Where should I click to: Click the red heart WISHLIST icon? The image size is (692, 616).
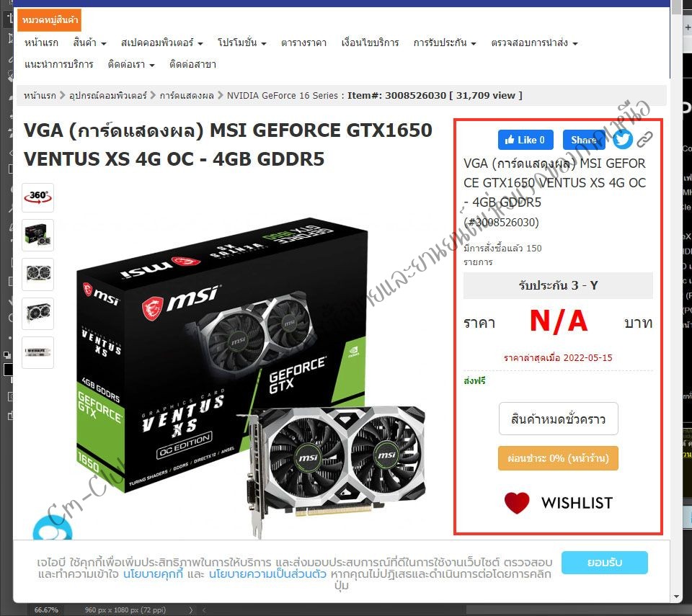coord(517,503)
